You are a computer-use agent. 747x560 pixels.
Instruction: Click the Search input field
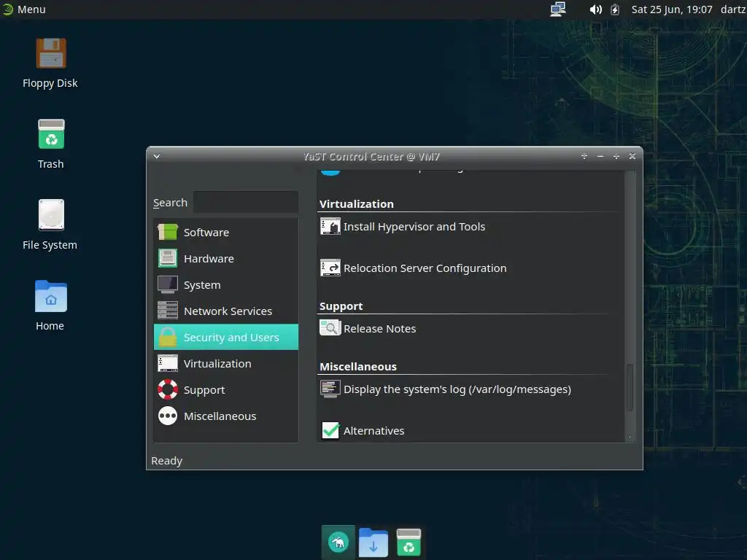point(246,203)
